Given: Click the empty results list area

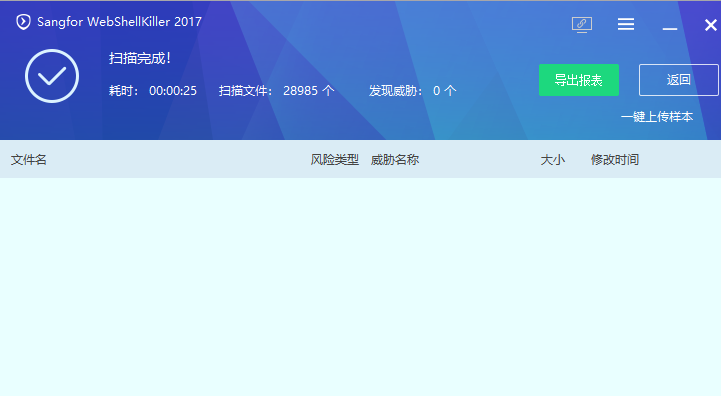Looking at the screenshot, I should [x=360, y=287].
